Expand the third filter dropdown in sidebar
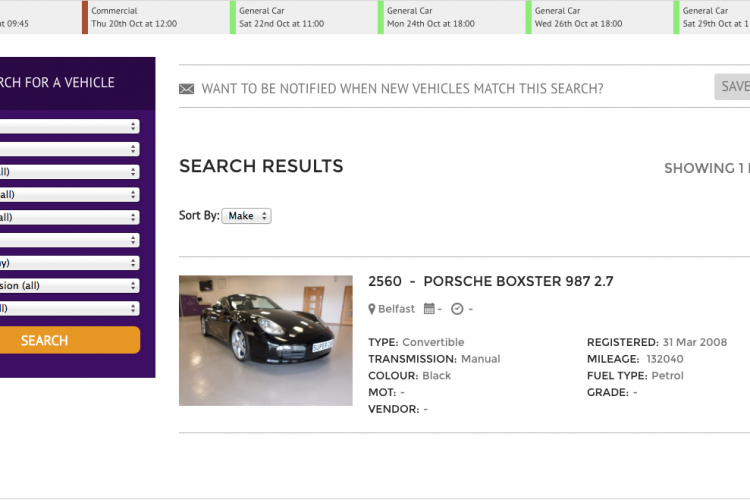 (69, 172)
